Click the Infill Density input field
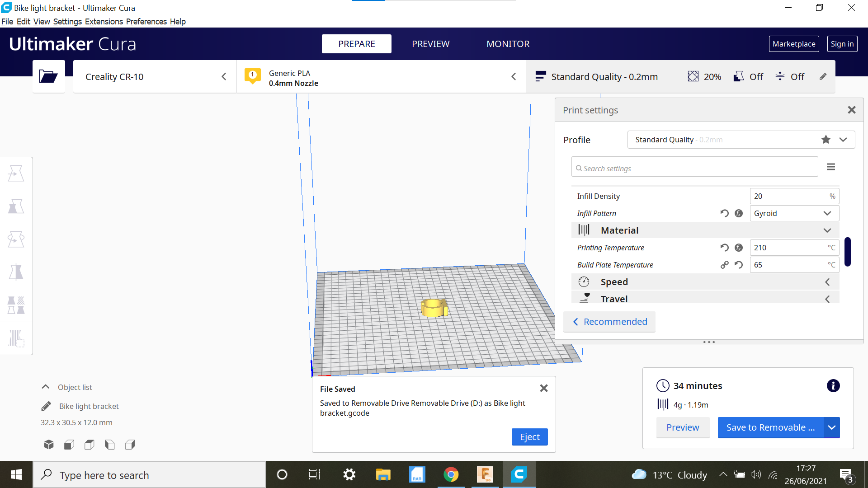This screenshot has width=868, height=488. click(x=787, y=196)
